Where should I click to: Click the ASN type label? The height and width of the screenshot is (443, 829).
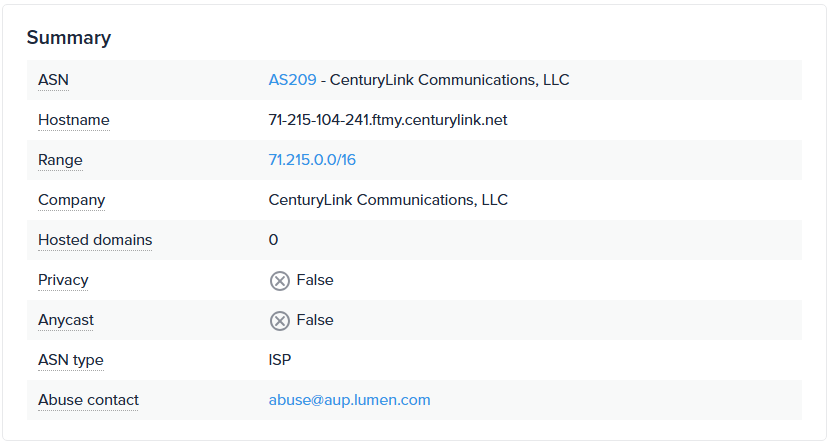pos(70,360)
